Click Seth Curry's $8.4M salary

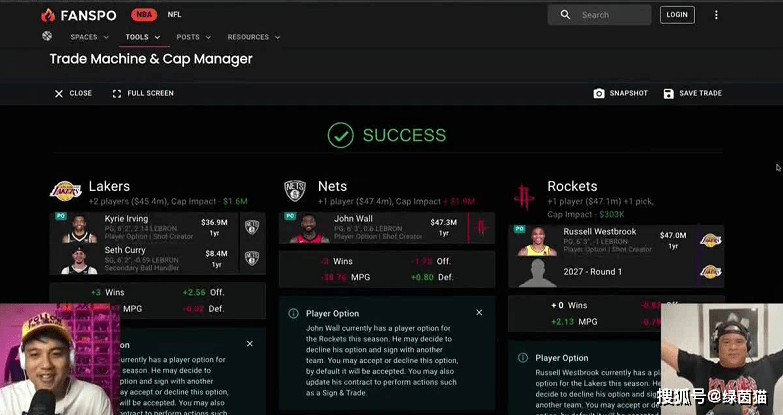(x=216, y=254)
